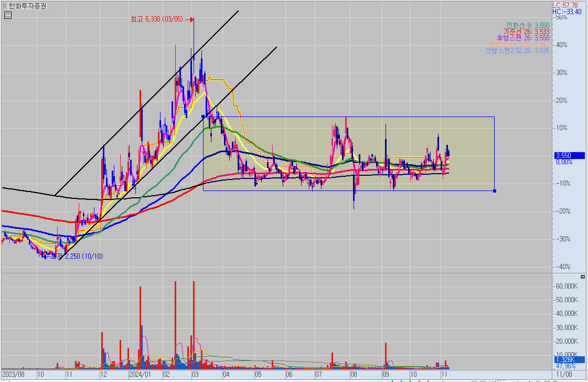Click the 03 month label on date axis
Viewport: 588px width, 382px height.
pyautogui.click(x=195, y=375)
